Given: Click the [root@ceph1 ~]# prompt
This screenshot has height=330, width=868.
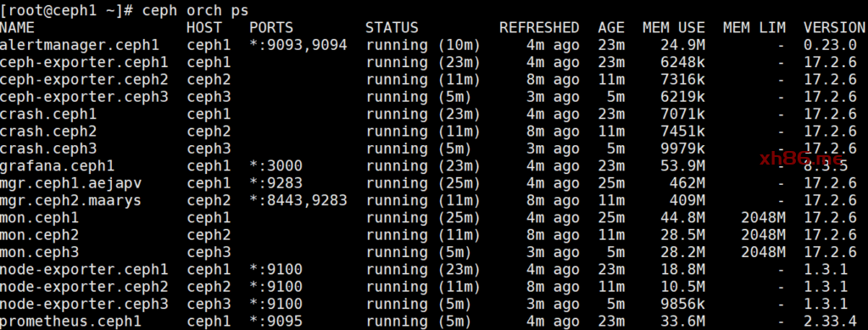Looking at the screenshot, I should [66, 10].
